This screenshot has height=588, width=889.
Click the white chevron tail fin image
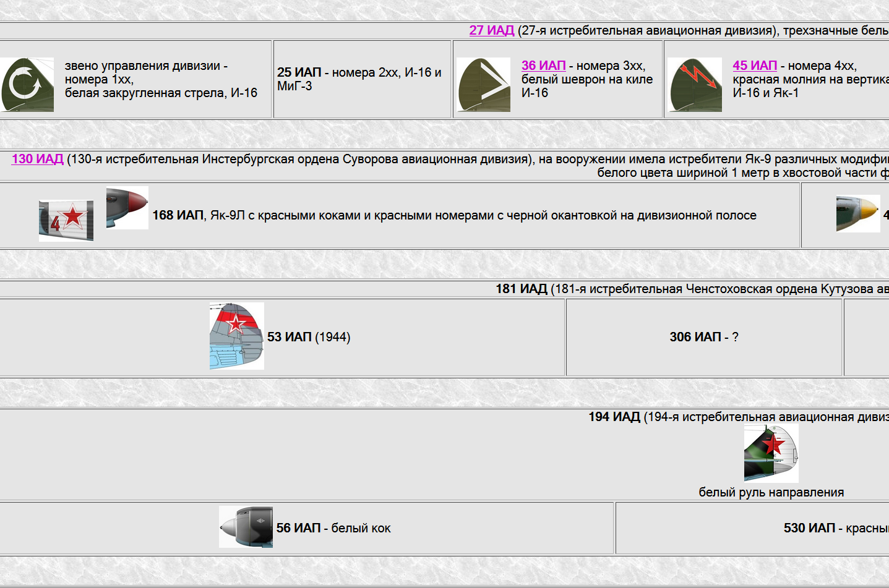click(483, 85)
